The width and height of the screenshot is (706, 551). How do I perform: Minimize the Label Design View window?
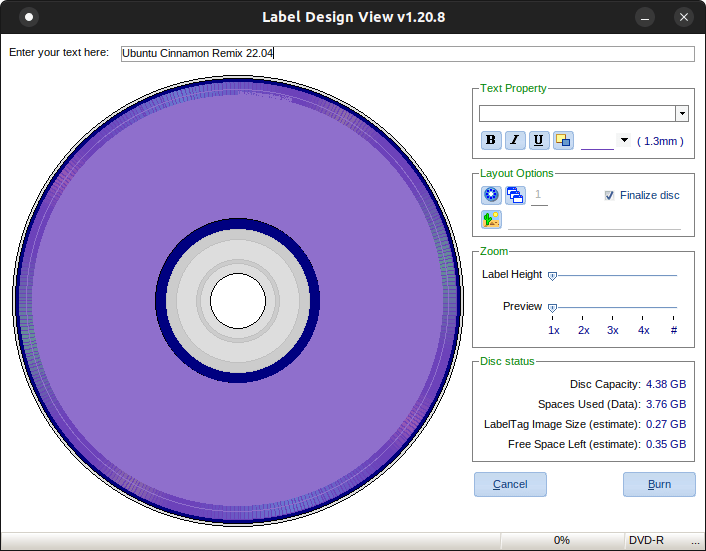click(x=647, y=17)
